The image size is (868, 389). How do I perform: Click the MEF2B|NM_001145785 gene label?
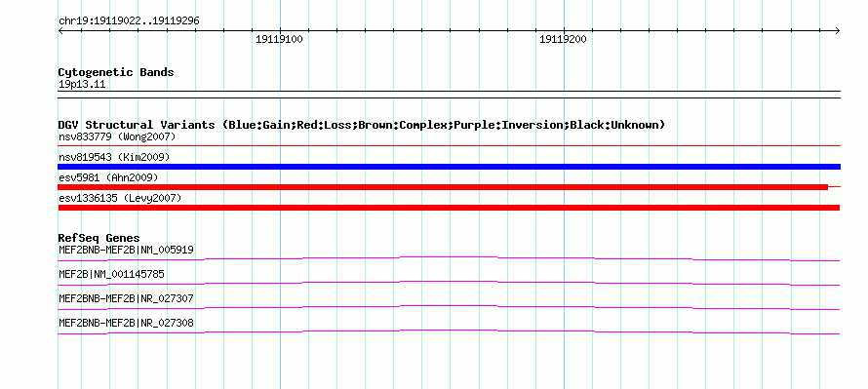click(x=111, y=274)
